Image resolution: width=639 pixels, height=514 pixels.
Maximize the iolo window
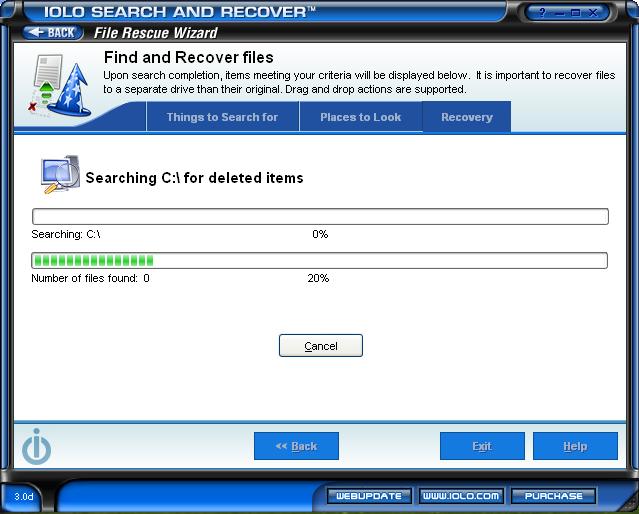(575, 13)
